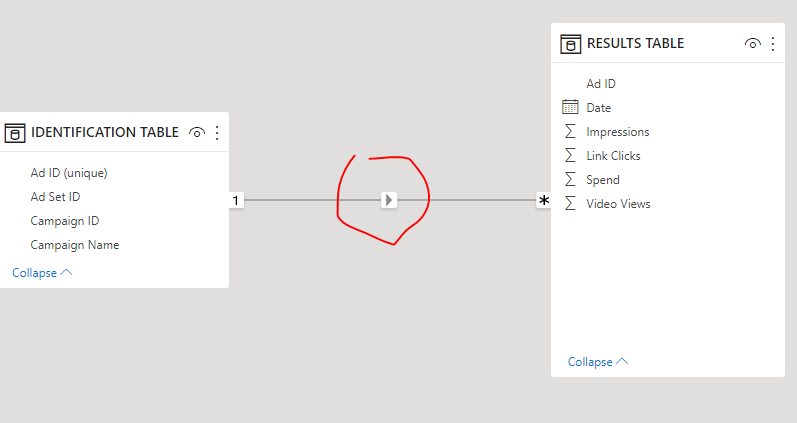
Task: Click the many-side asterisk marker
Action: tap(544, 200)
